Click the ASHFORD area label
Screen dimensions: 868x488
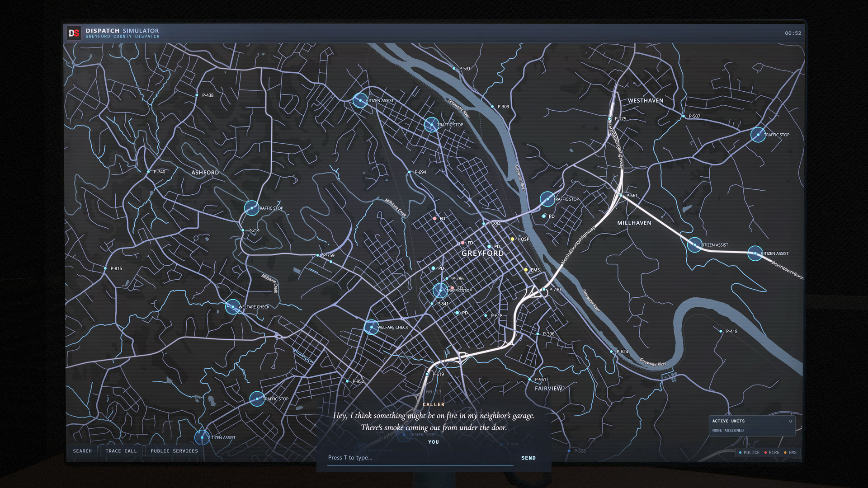point(205,173)
